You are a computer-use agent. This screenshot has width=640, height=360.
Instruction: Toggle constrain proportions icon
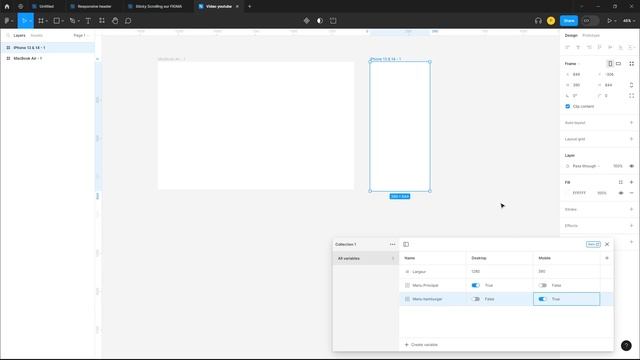coord(631,85)
